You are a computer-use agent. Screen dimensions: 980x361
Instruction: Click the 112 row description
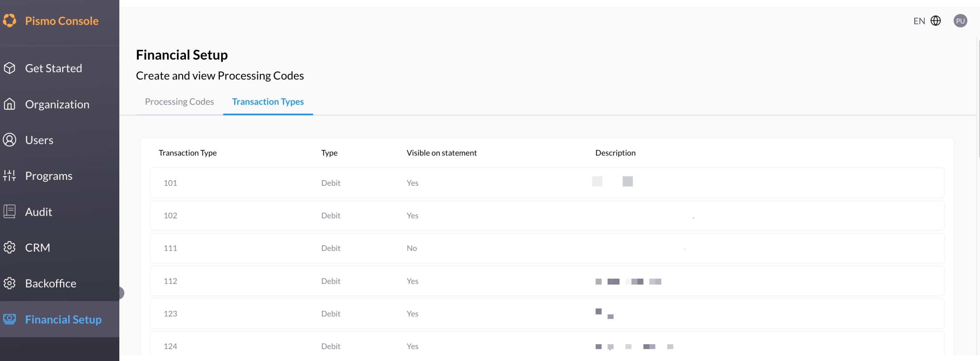[x=628, y=281]
